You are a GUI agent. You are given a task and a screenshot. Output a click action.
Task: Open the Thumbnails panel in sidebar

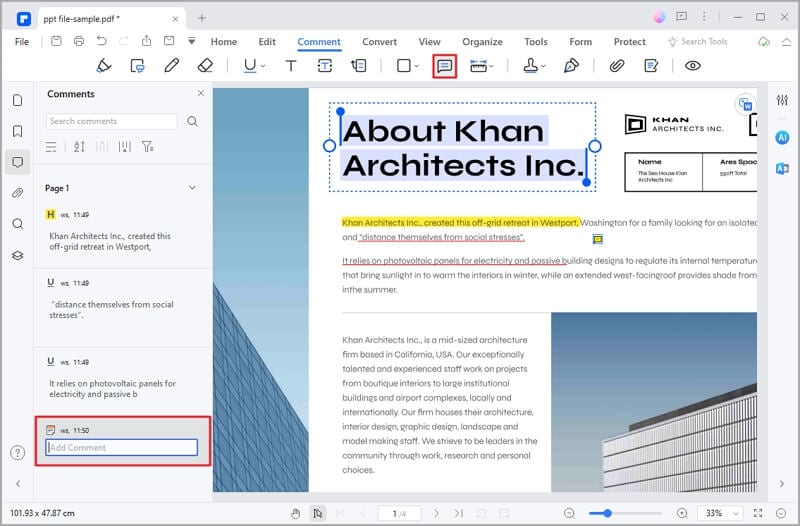click(x=17, y=100)
